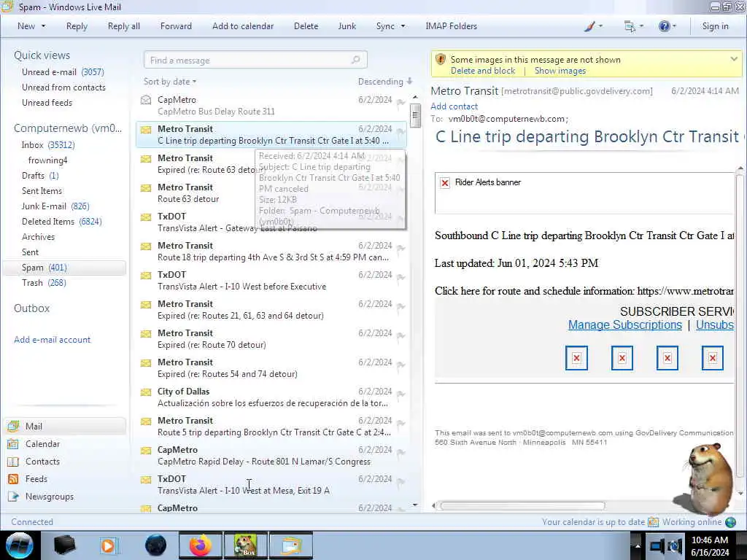The height and width of the screenshot is (560, 747).
Task: Click Sign in
Action: [715, 26]
